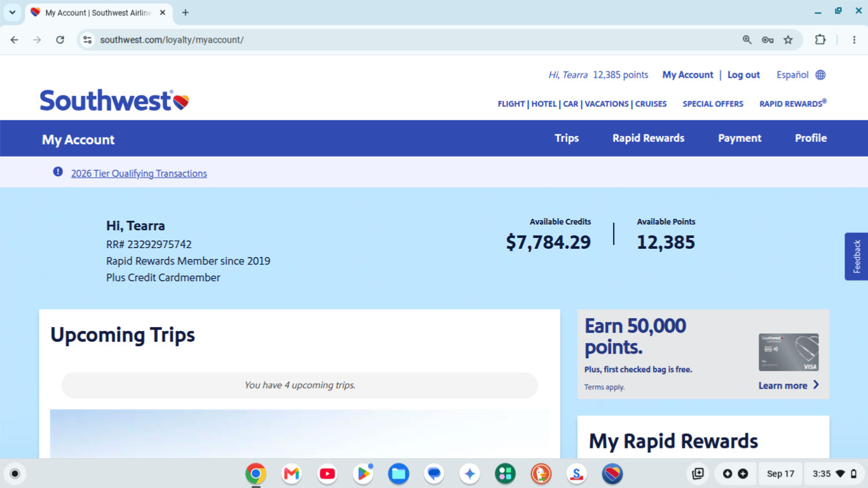Open the Terms apply link
Screen dimensions: 868x488
604,387
